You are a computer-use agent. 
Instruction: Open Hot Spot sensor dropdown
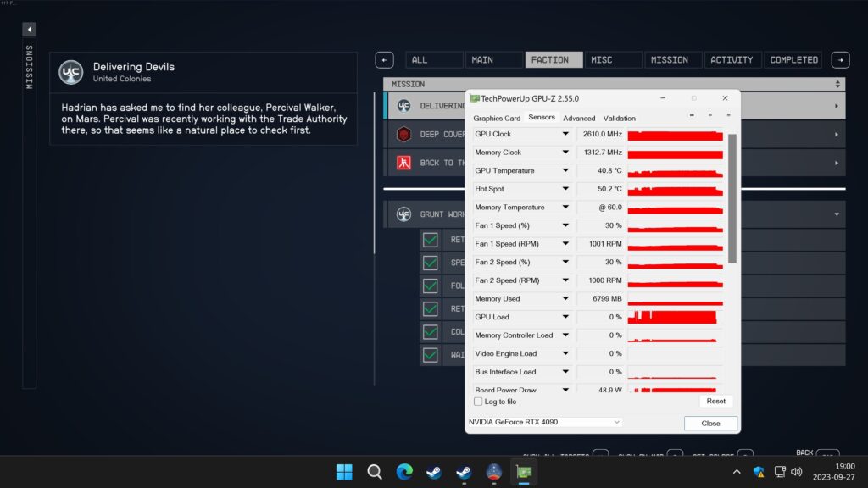pyautogui.click(x=565, y=189)
